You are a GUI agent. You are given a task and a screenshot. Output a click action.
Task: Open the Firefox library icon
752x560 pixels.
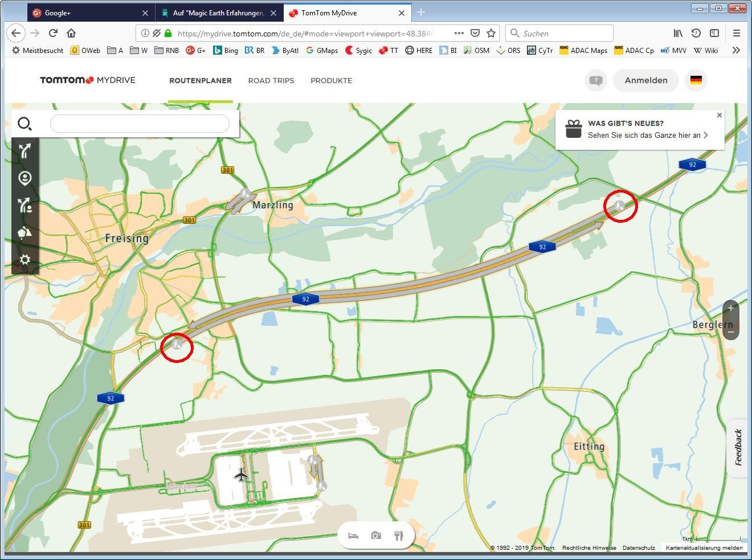tap(678, 33)
